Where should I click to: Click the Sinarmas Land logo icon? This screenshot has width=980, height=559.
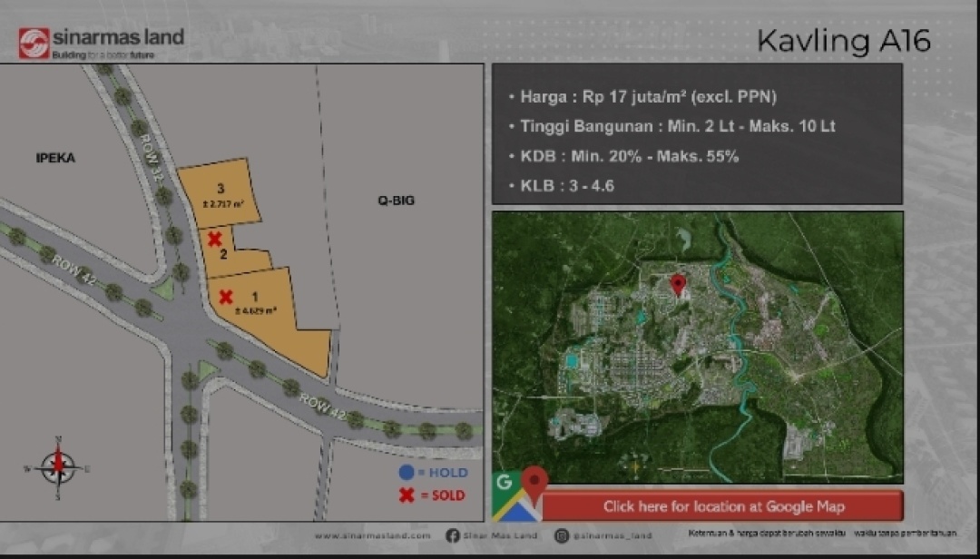click(34, 43)
